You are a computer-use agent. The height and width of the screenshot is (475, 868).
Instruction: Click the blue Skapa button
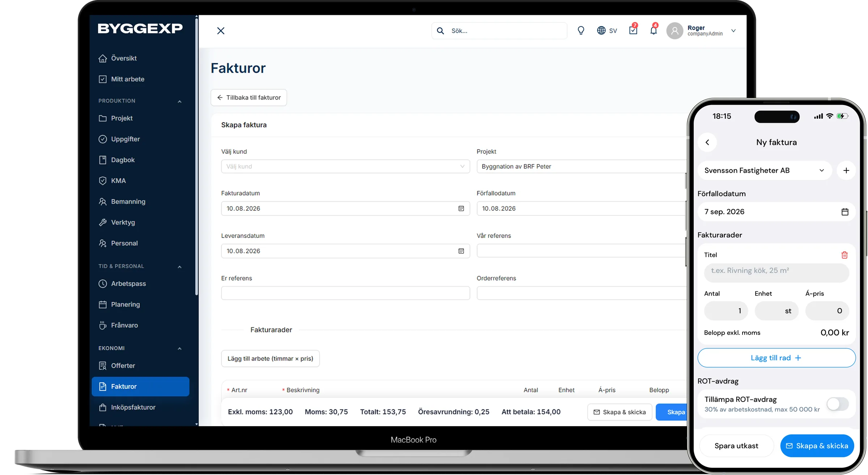(x=672, y=412)
